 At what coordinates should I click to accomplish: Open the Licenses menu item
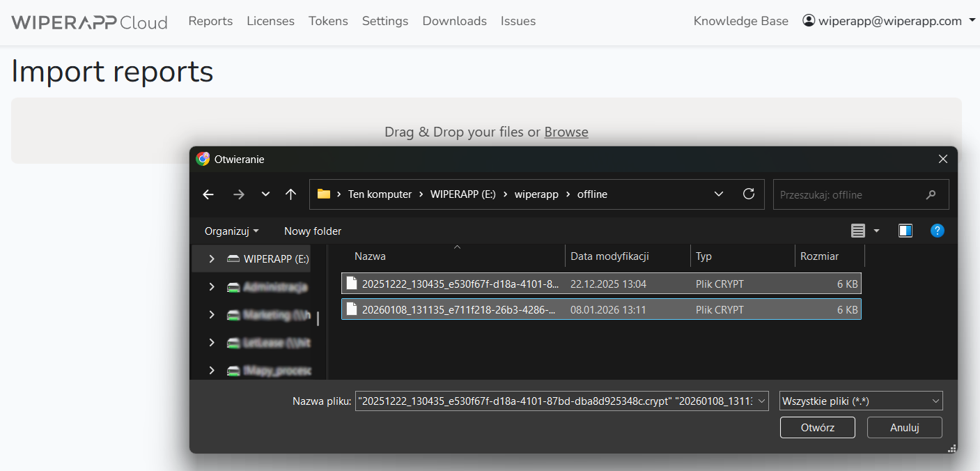click(x=270, y=21)
